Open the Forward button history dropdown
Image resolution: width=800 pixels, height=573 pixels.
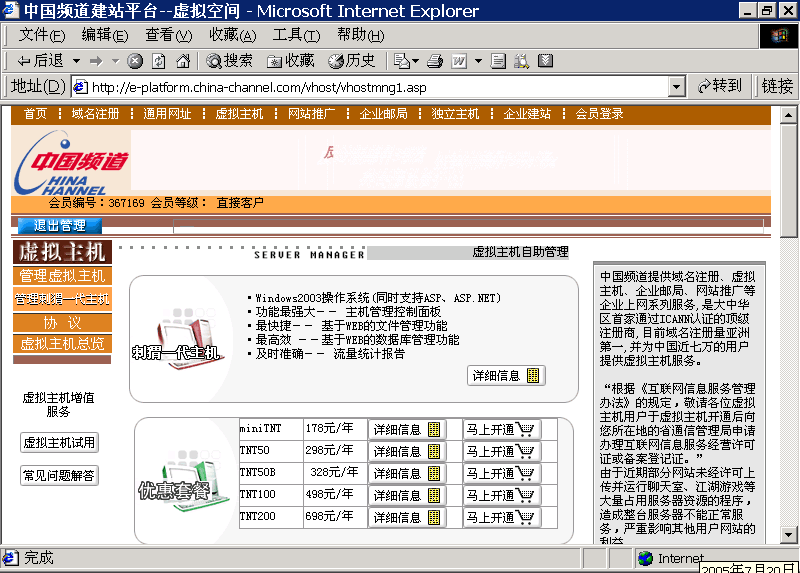[116, 61]
